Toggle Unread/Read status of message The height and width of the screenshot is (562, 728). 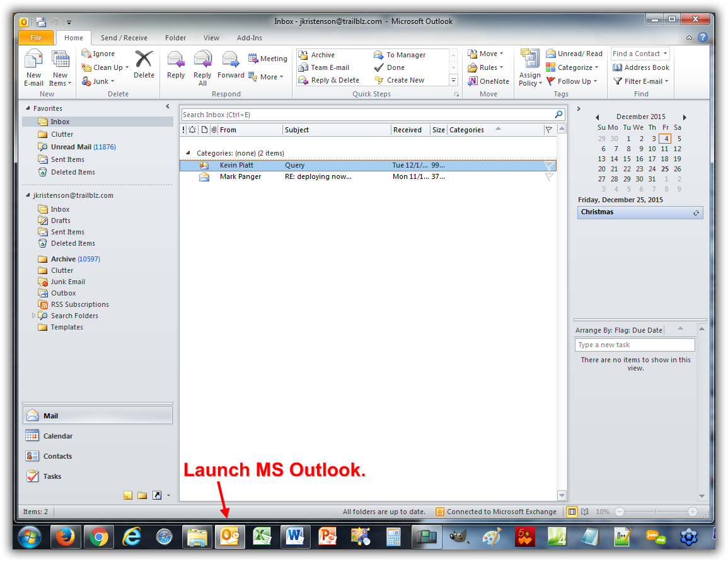pyautogui.click(x=574, y=54)
